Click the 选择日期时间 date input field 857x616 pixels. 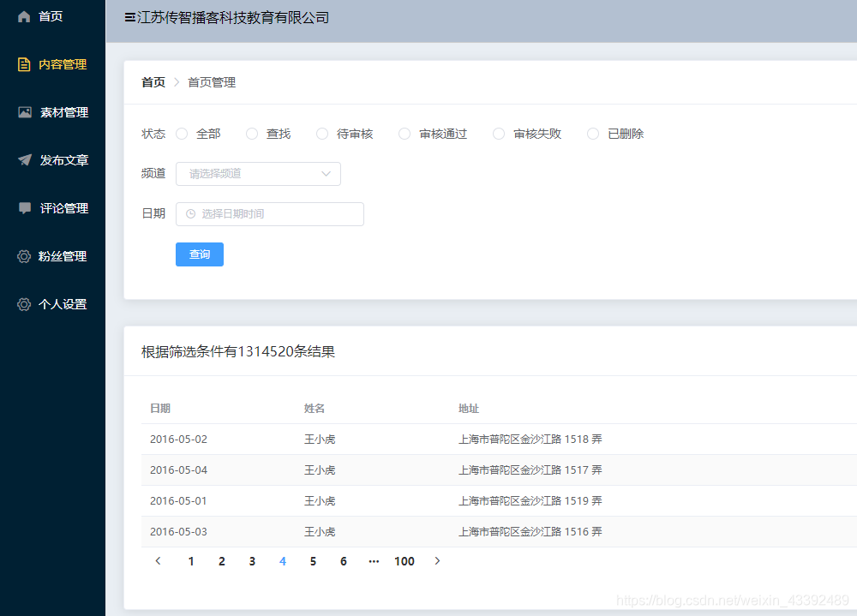point(269,214)
